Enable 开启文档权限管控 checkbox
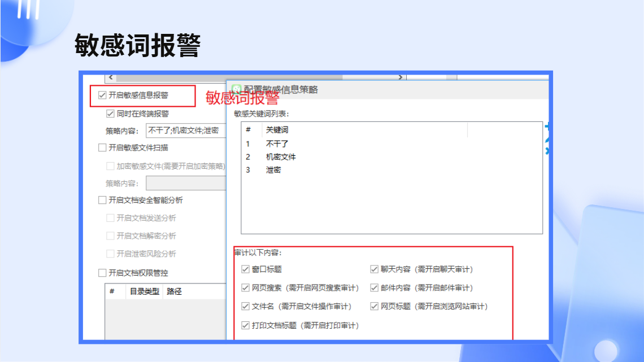The image size is (644, 362). coord(102,273)
